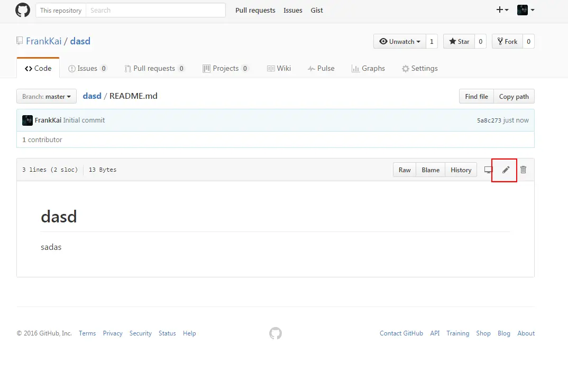Open the file History
The height and width of the screenshot is (392, 568).
461,170
